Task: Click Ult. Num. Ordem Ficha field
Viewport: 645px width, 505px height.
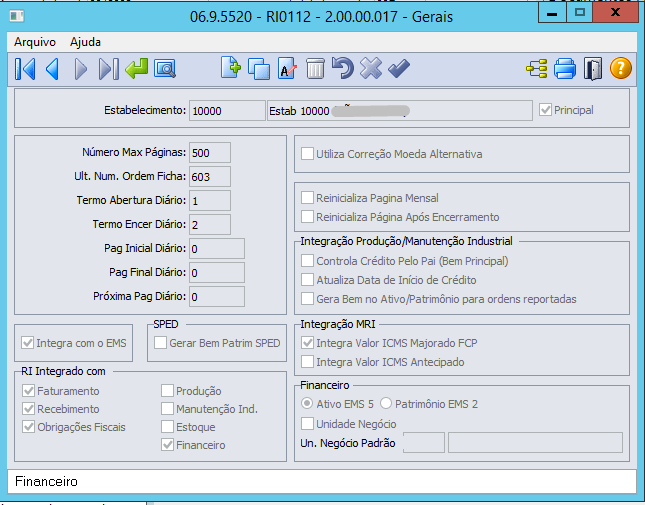Action: pos(210,176)
